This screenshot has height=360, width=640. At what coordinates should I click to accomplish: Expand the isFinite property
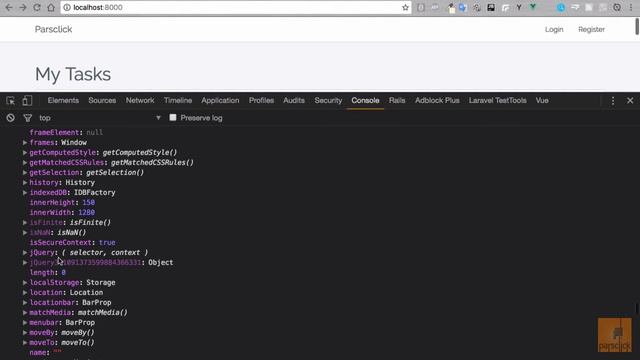[25, 222]
